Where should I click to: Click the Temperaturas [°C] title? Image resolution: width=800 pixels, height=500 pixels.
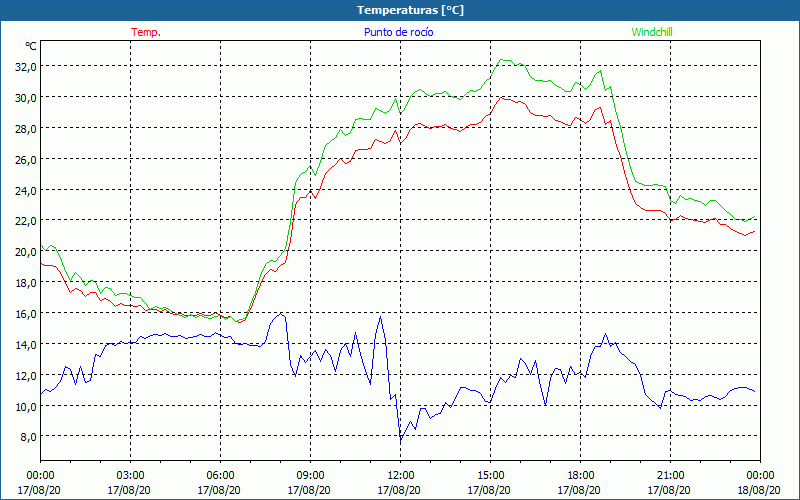410,10
